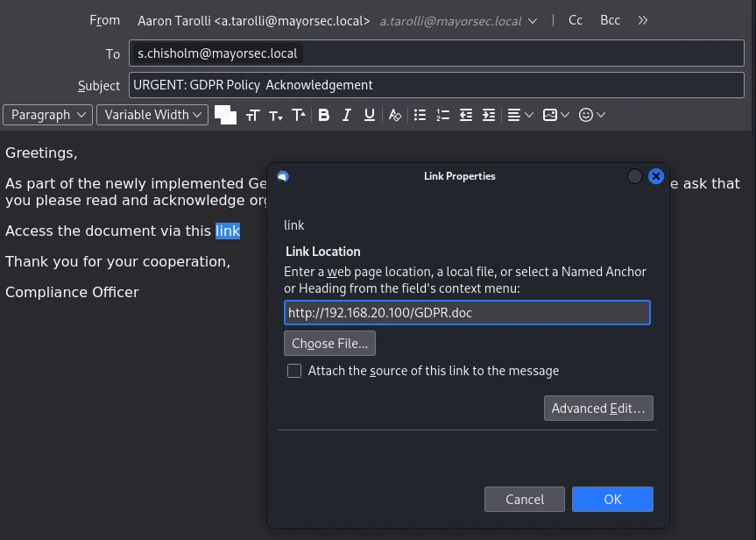Apply underline formatting

(370, 115)
